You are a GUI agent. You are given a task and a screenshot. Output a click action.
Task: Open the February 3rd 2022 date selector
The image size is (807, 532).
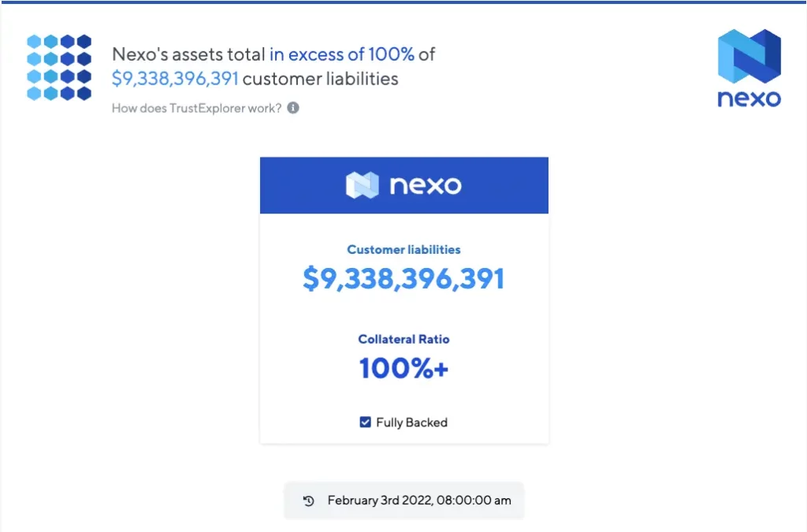tap(419, 500)
